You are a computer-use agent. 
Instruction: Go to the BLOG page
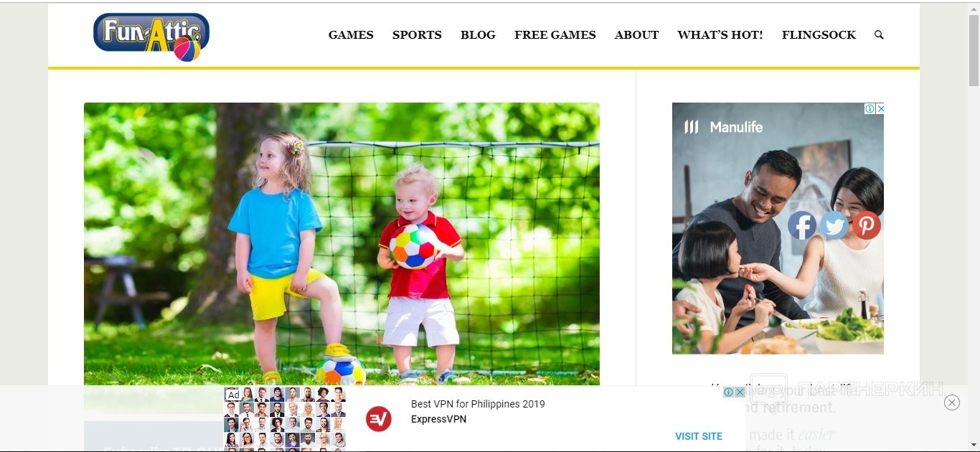coord(478,34)
